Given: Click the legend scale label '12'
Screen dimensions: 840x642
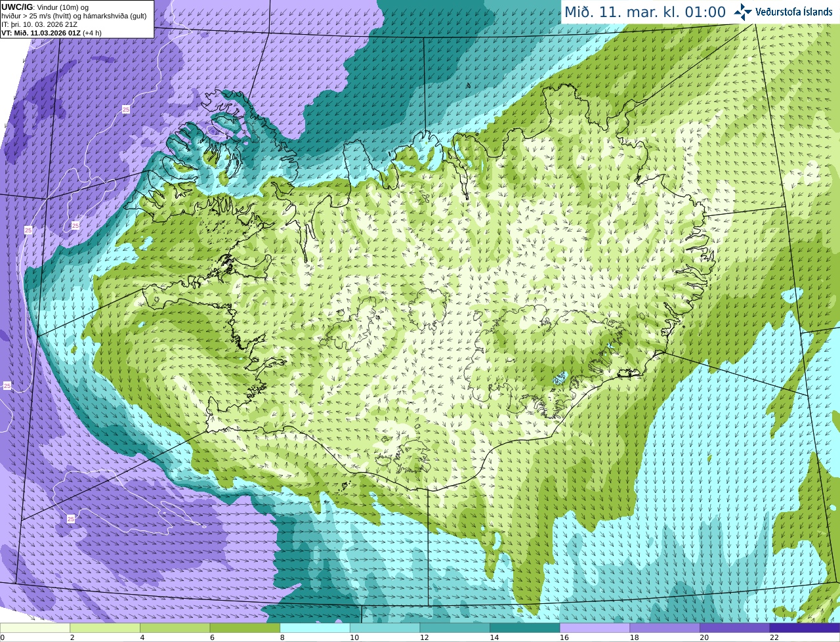Looking at the screenshot, I should click(425, 637).
